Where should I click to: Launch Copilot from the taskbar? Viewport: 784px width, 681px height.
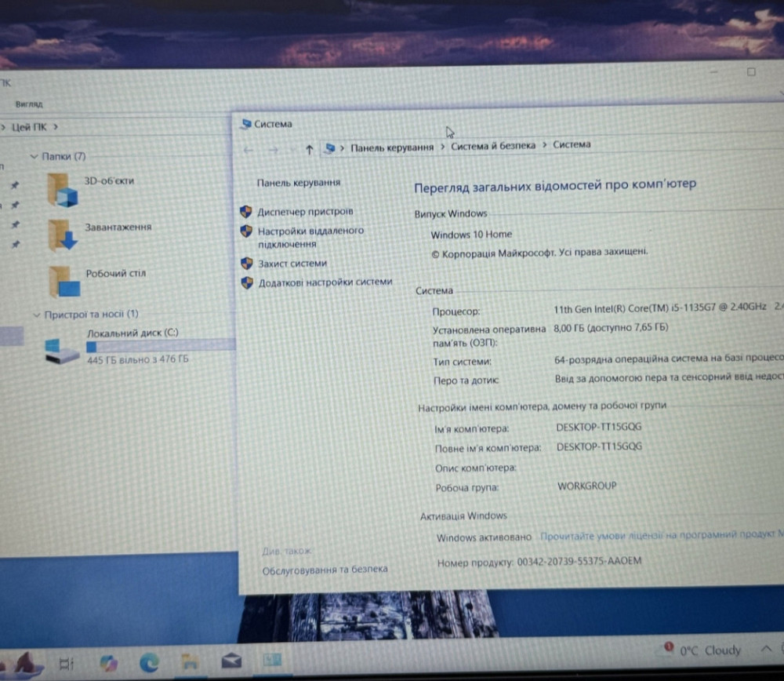click(x=108, y=663)
